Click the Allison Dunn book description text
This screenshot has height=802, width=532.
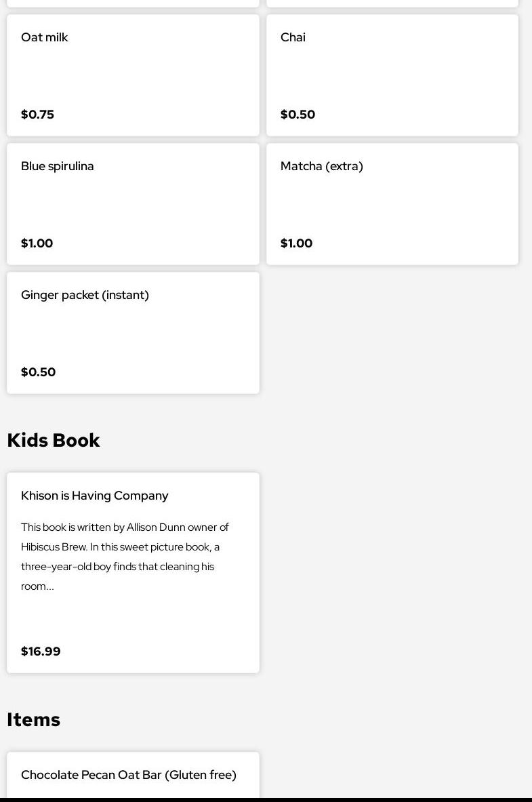coord(125,556)
